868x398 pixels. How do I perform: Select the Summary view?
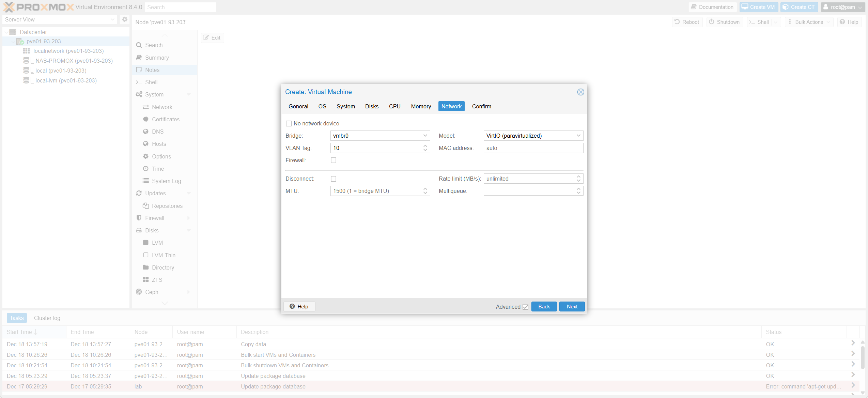tap(156, 57)
